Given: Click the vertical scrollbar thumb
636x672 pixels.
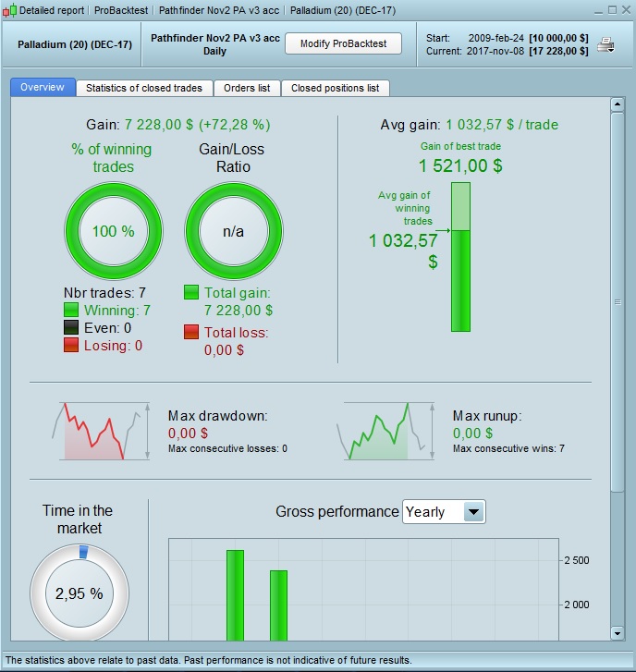Looking at the screenshot, I should click(618, 302).
